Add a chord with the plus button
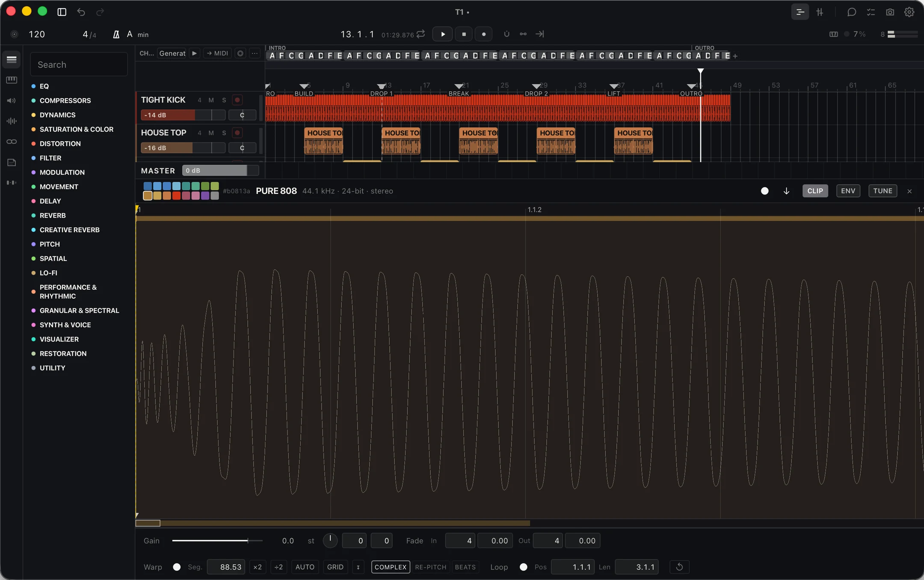Screen dimensions: 924x580 click(735, 56)
